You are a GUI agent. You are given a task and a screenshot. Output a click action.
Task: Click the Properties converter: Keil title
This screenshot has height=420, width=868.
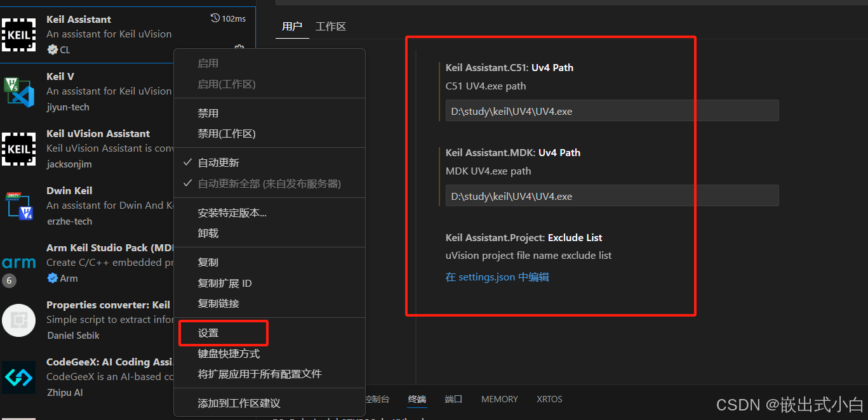click(x=109, y=305)
